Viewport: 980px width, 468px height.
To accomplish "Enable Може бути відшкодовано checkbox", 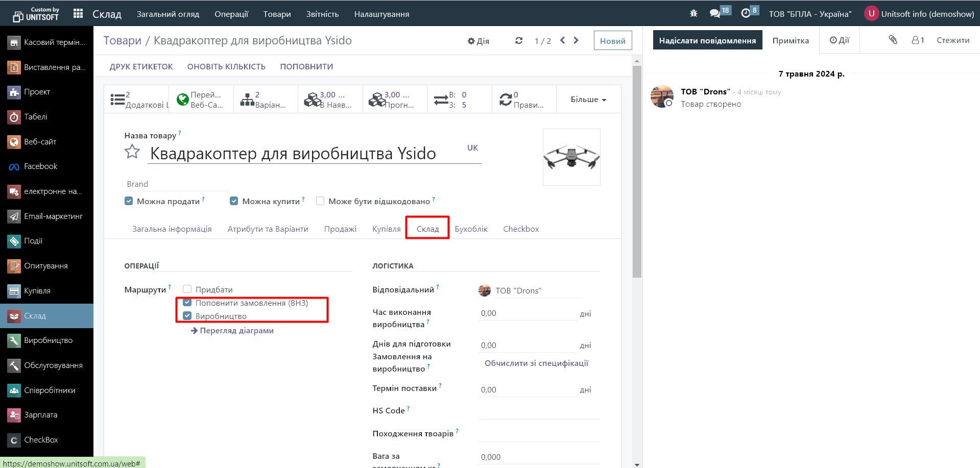I will pos(320,201).
